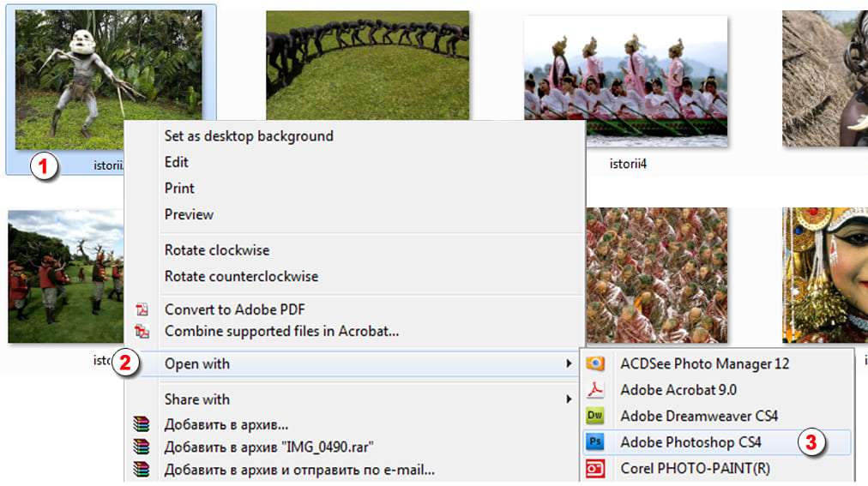Viewport: 868px width, 486px height.
Task: Choose Print in the context menu
Action: pyautogui.click(x=179, y=188)
